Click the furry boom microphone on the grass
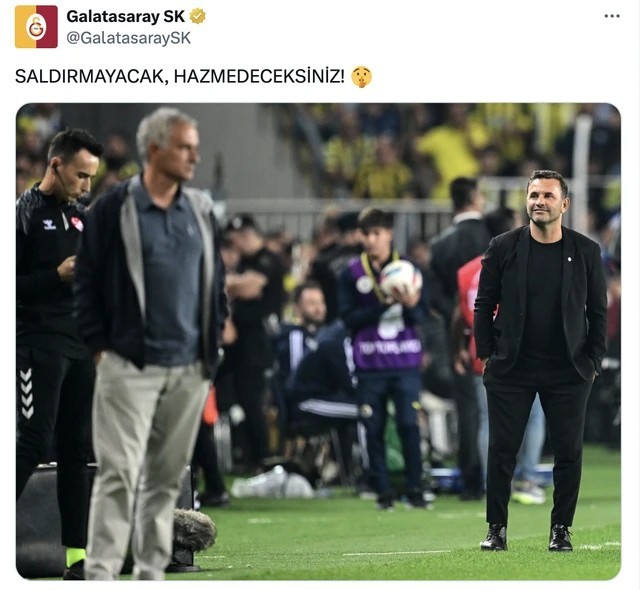Image resolution: width=640 pixels, height=590 pixels. 194,529
